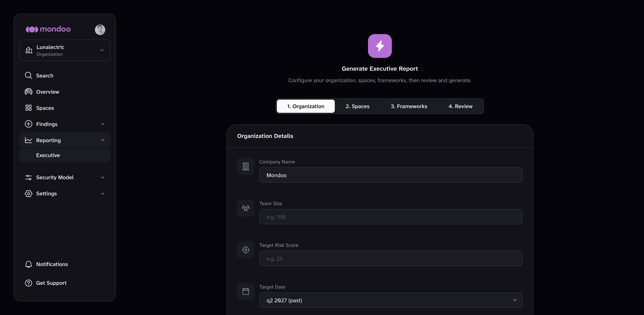Click the Settings gear icon
This screenshot has width=644, height=315.
point(29,194)
